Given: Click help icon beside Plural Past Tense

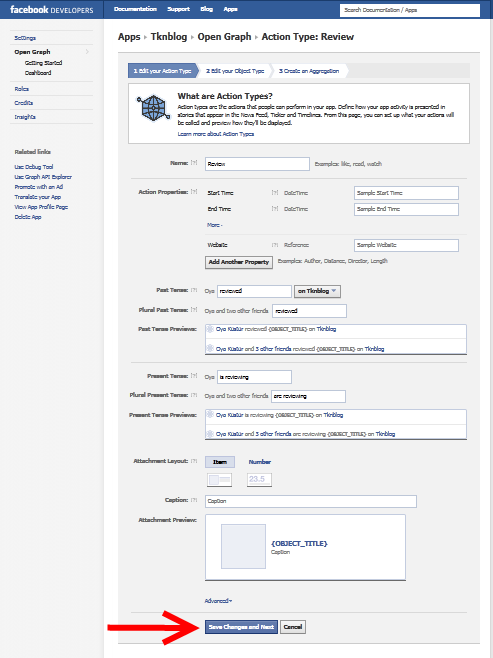Looking at the screenshot, I should click(x=194, y=310).
